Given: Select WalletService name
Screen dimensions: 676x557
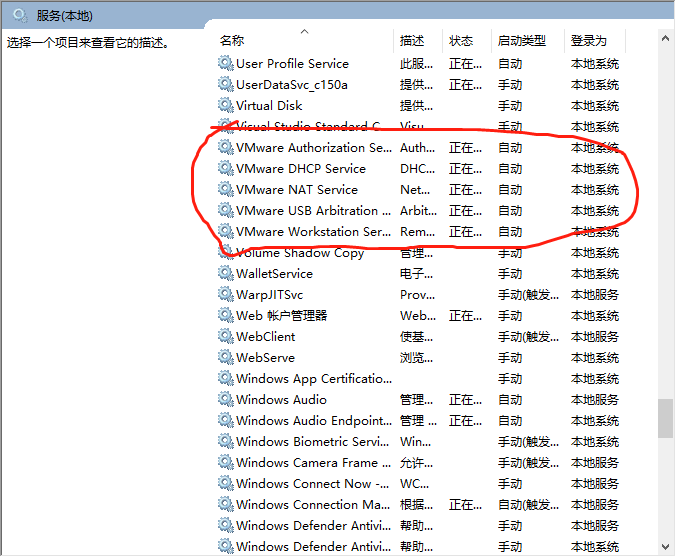Looking at the screenshot, I should [275, 273].
